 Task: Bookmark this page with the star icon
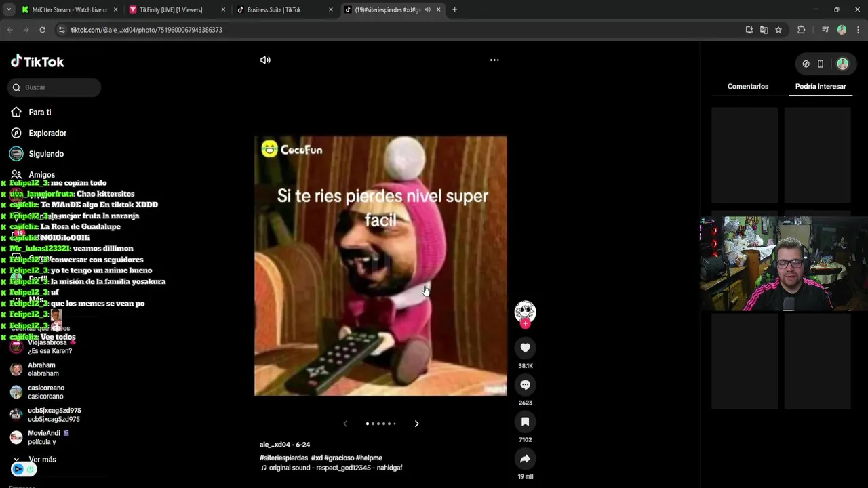[778, 30]
